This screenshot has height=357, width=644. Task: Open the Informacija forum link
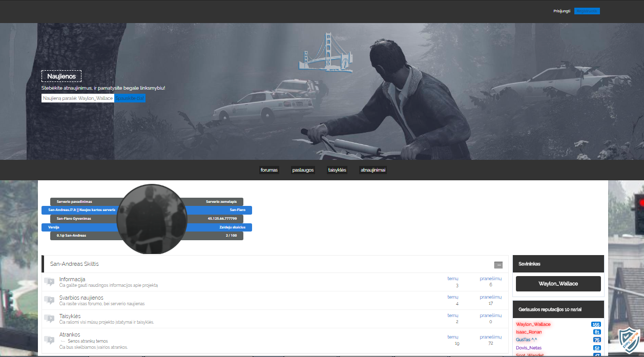coord(72,279)
